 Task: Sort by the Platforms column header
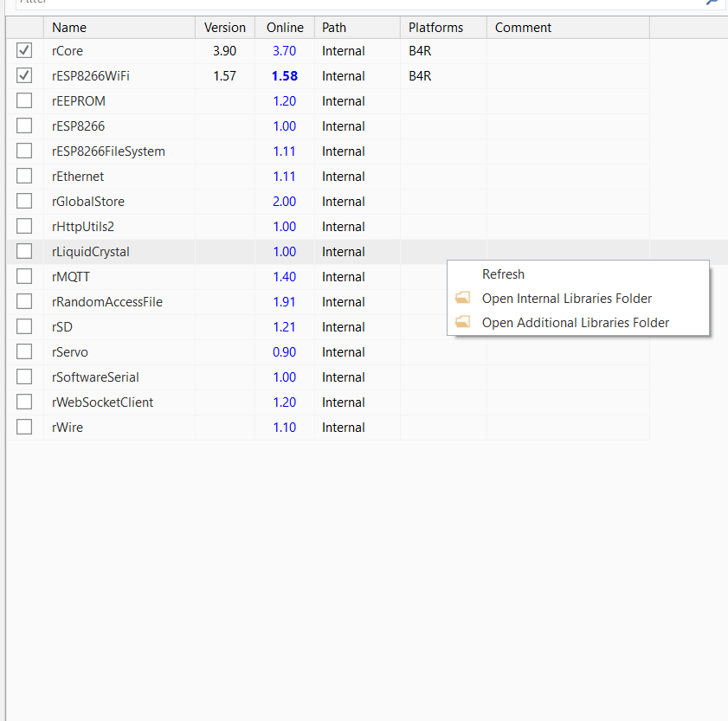click(443, 28)
